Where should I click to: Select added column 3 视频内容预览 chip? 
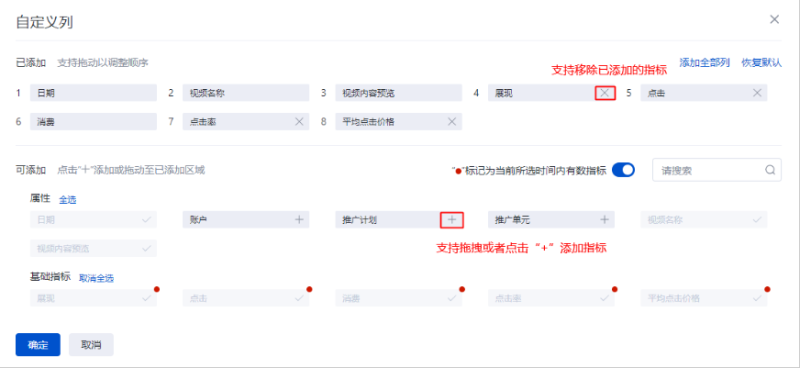coord(398,93)
